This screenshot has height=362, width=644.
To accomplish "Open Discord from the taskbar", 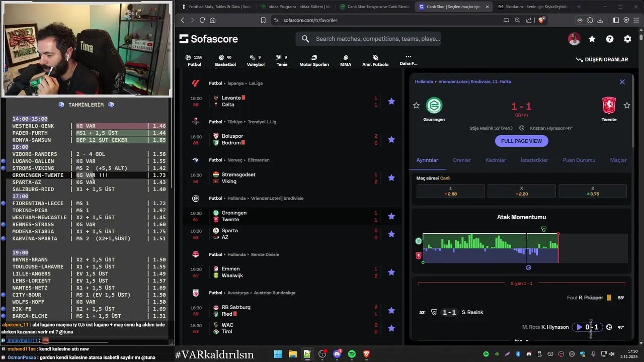I will click(x=337, y=354).
